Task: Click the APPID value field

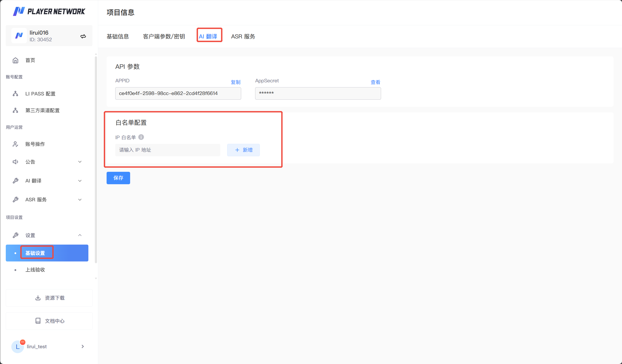Action: tap(178, 93)
